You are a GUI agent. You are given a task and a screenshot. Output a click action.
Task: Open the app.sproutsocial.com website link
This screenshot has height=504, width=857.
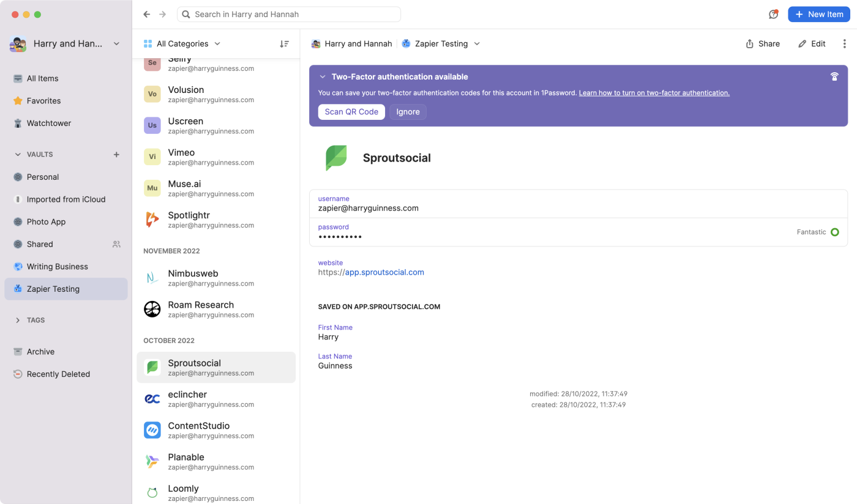click(x=384, y=272)
